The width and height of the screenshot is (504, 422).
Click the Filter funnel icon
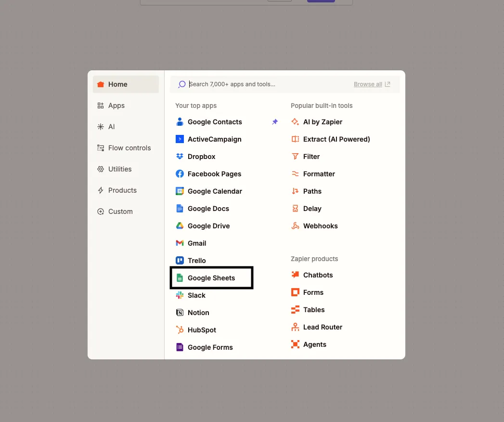(x=295, y=157)
